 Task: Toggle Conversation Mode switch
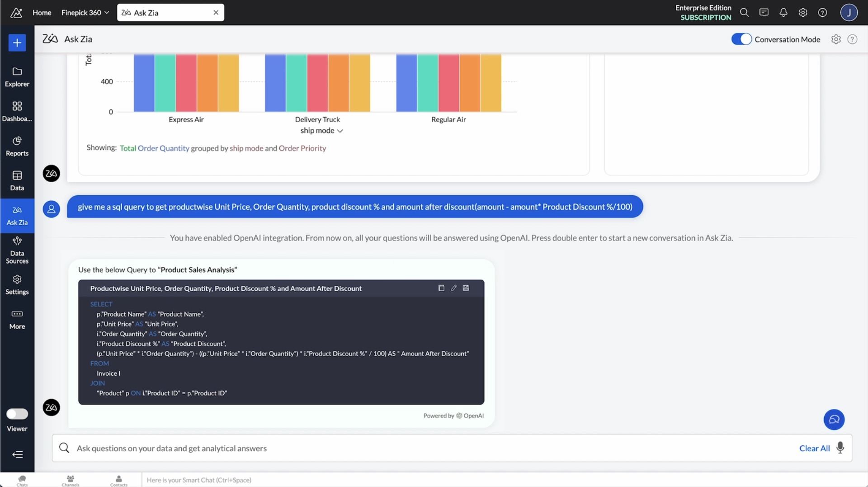point(741,39)
